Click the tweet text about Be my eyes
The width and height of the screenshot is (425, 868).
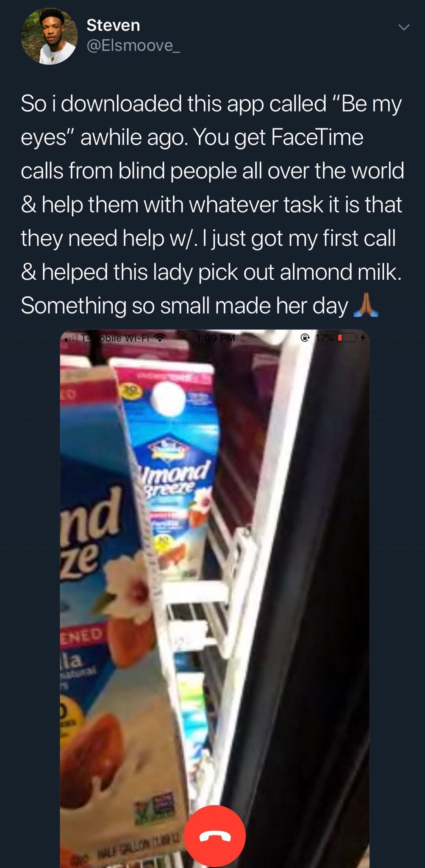[x=212, y=204]
